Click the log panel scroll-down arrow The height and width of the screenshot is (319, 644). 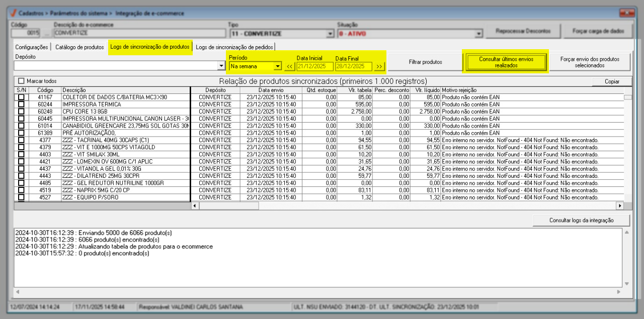pos(626,284)
